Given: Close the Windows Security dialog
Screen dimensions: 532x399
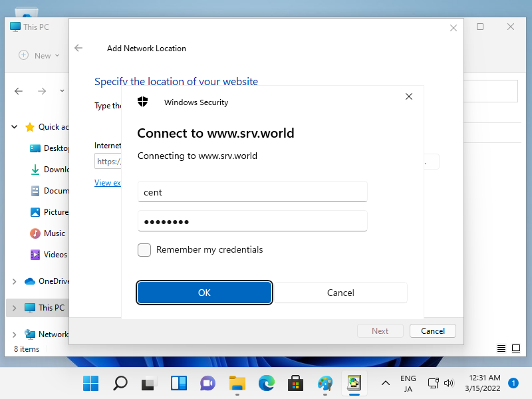Looking at the screenshot, I should (409, 96).
